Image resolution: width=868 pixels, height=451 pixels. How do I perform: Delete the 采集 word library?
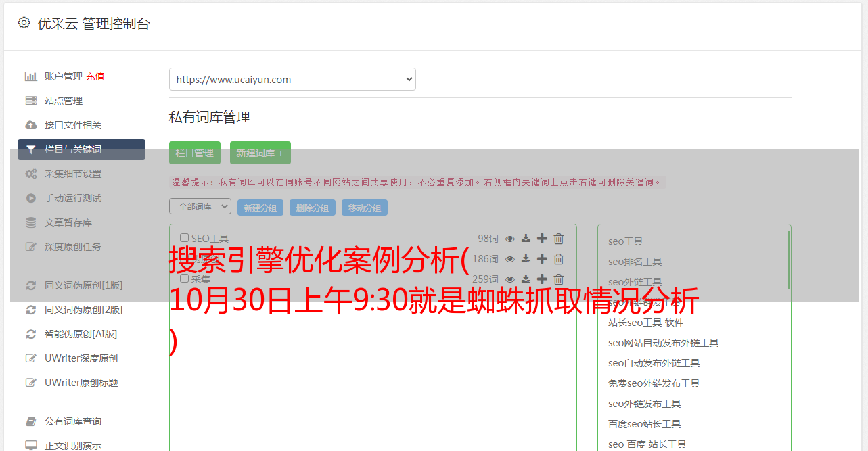559,279
